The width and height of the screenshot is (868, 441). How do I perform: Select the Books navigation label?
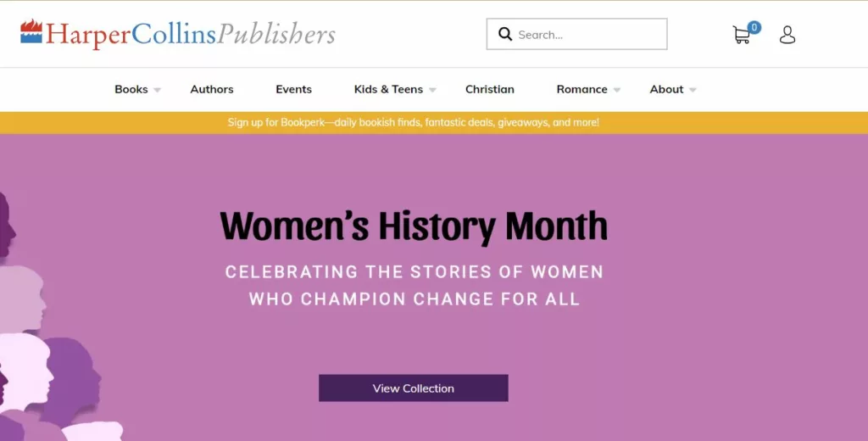coord(131,89)
